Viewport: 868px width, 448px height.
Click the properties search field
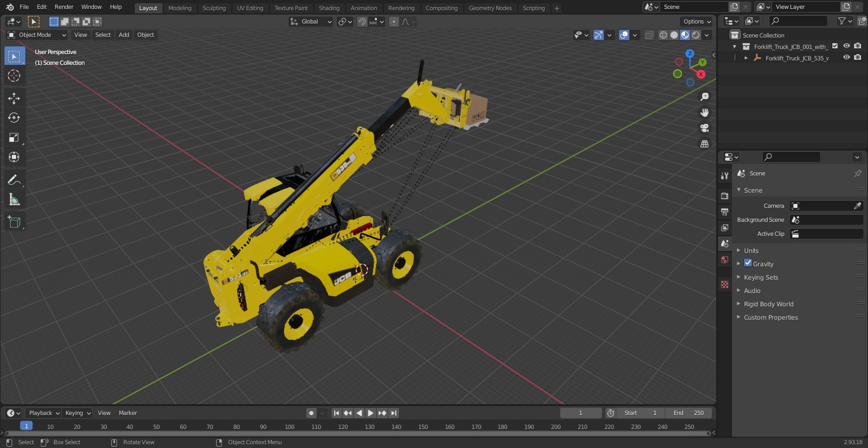point(791,157)
